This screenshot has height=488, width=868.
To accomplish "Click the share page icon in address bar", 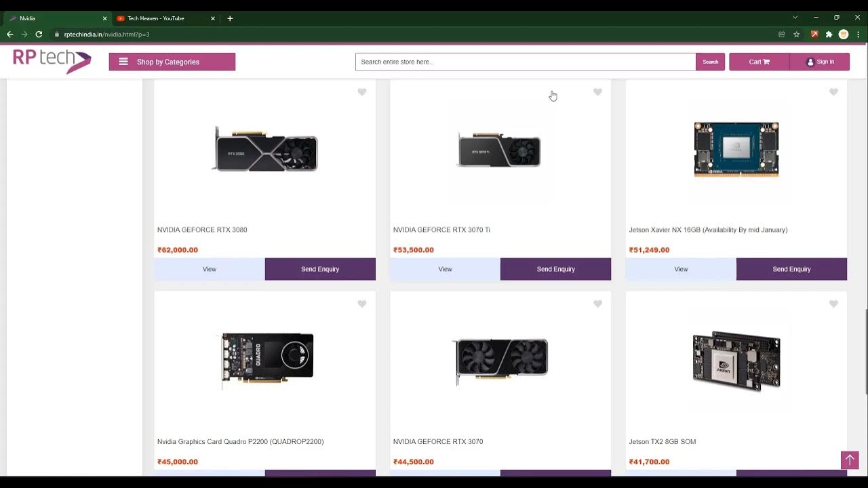I will (782, 34).
